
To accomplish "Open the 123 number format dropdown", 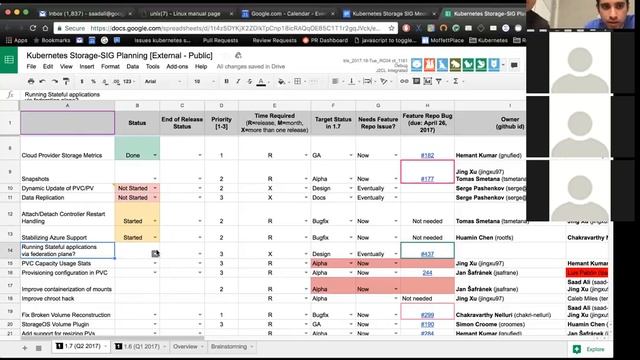I will pyautogui.click(x=129, y=81).
